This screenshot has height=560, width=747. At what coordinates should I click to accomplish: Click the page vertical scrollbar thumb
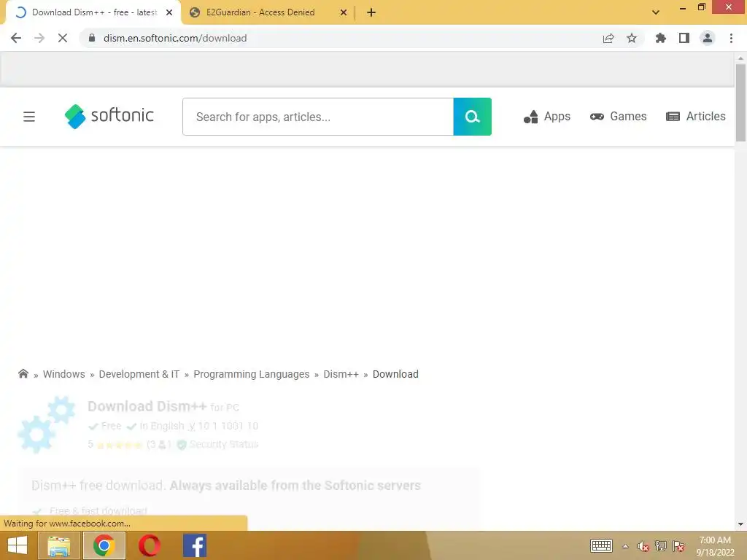coord(740,102)
